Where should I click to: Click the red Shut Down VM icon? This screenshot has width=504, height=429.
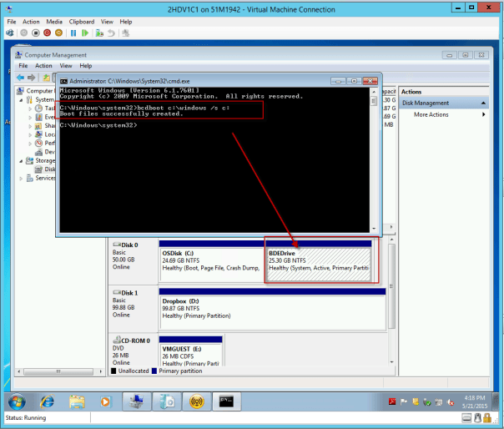click(48, 33)
